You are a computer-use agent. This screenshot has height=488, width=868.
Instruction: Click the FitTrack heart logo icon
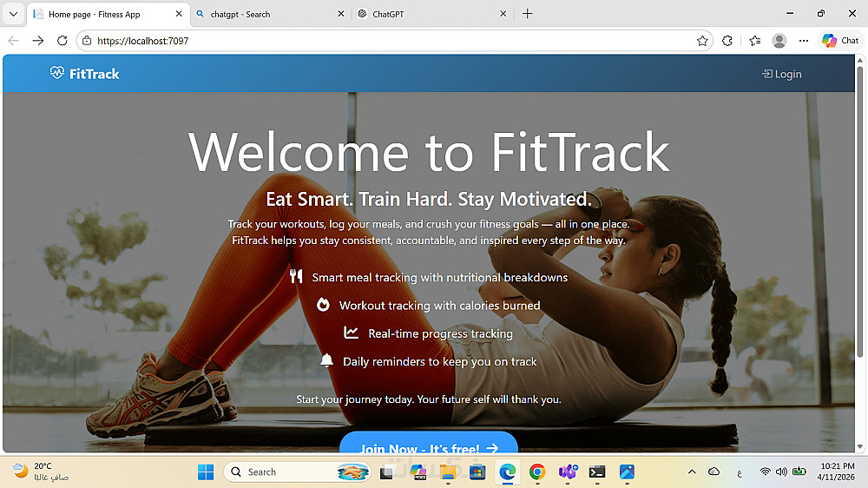[x=57, y=73]
